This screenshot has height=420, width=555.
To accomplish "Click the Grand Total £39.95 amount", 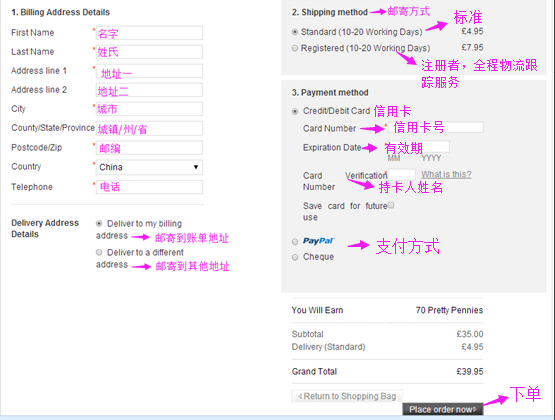I will click(x=470, y=372).
